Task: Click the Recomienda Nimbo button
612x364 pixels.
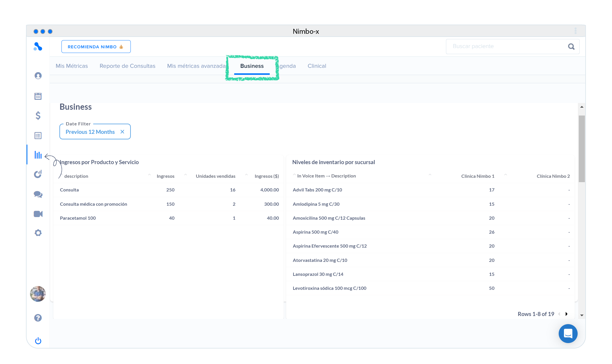Action: 96,47
